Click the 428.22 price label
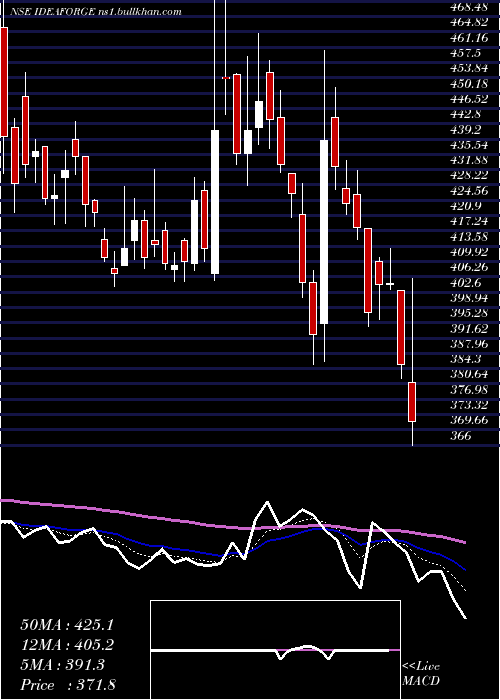Image resolution: width=500 pixels, height=700 pixels. [x=469, y=175]
